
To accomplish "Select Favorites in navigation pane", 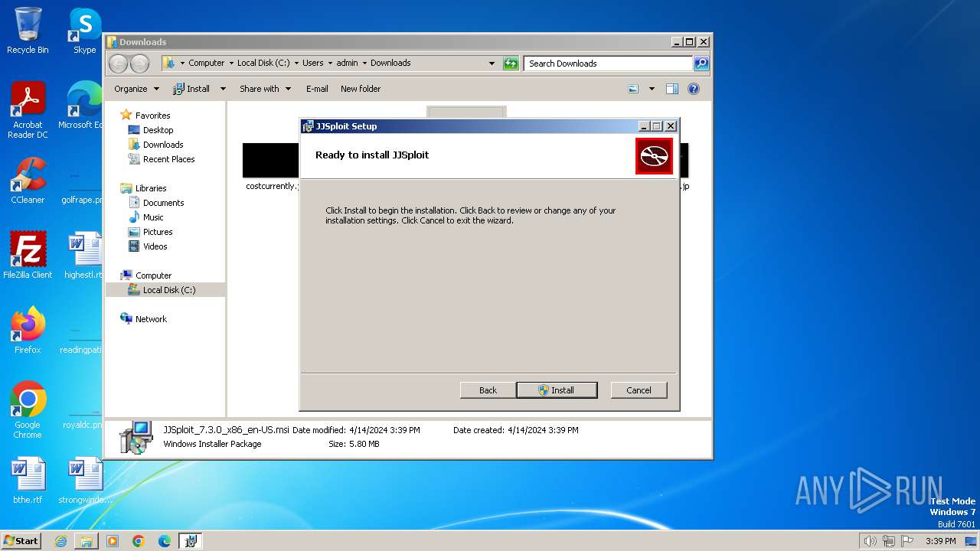I will pyautogui.click(x=152, y=116).
